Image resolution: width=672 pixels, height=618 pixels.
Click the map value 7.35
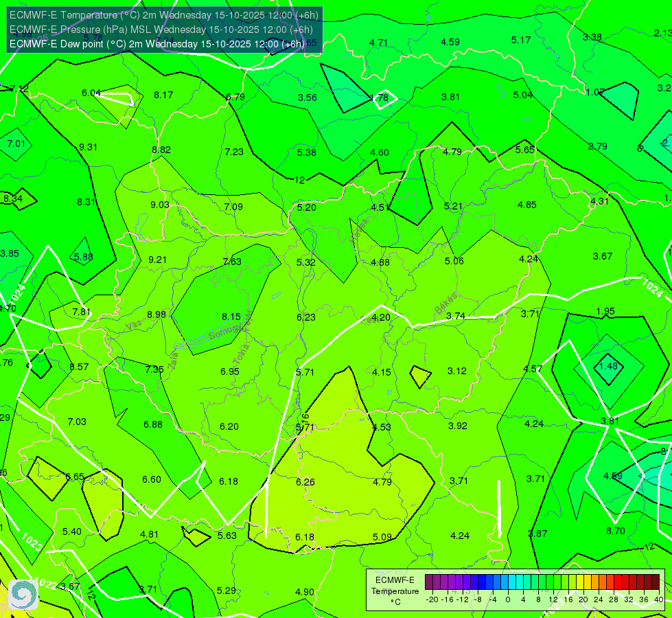(x=154, y=369)
